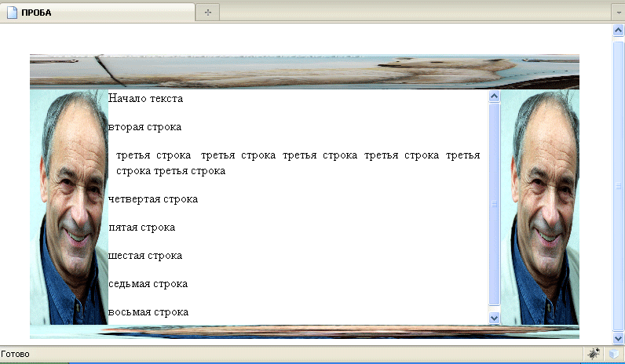Click the text 'четвертая строка'

[x=153, y=198]
